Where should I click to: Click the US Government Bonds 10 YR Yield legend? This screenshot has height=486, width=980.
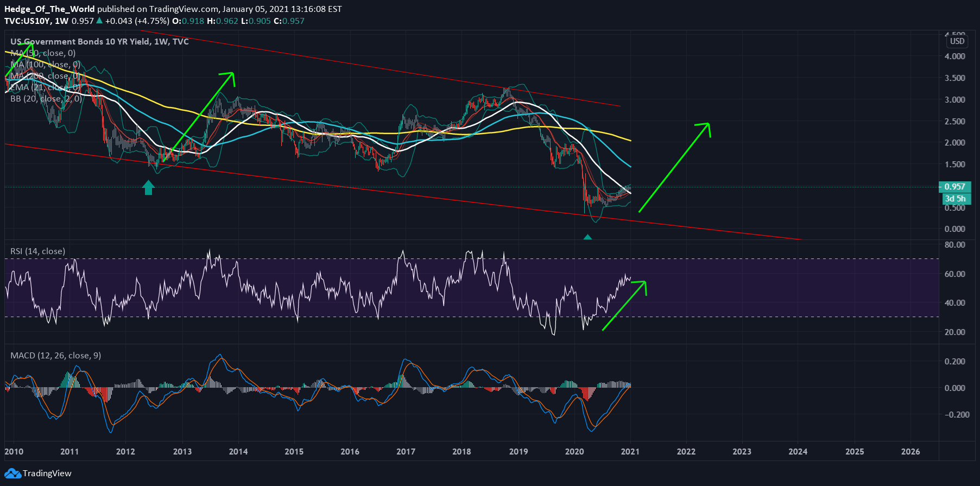[99, 41]
